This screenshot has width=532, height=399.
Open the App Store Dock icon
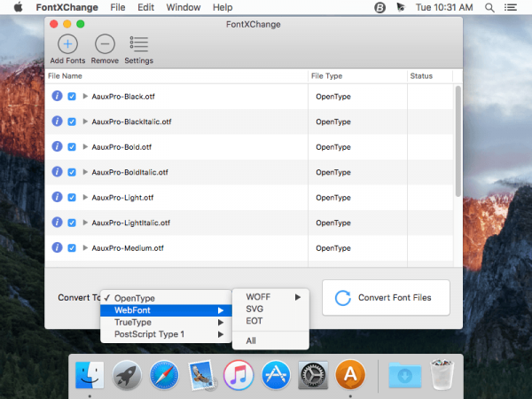(x=276, y=375)
